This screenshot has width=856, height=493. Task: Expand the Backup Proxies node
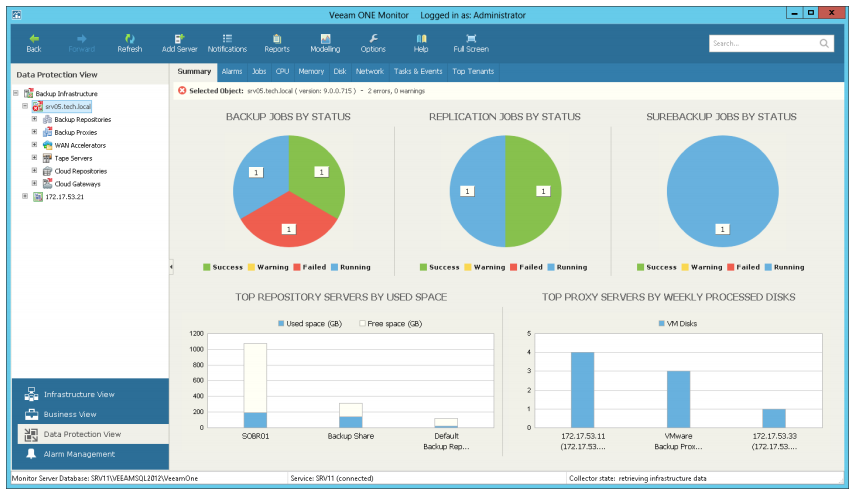pyautogui.click(x=34, y=132)
